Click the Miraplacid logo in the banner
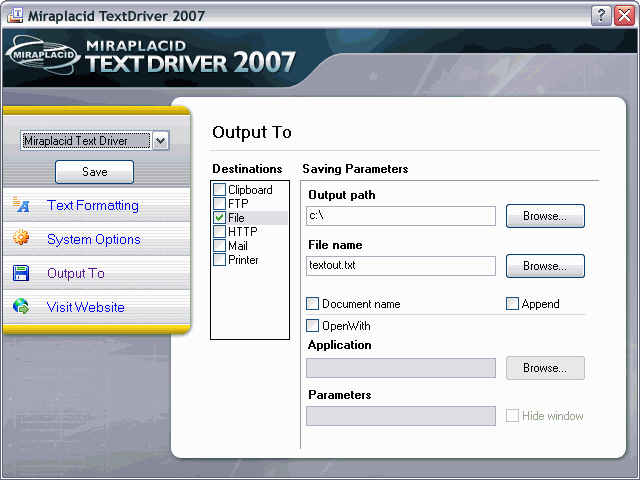The image size is (640, 480). 43,55
